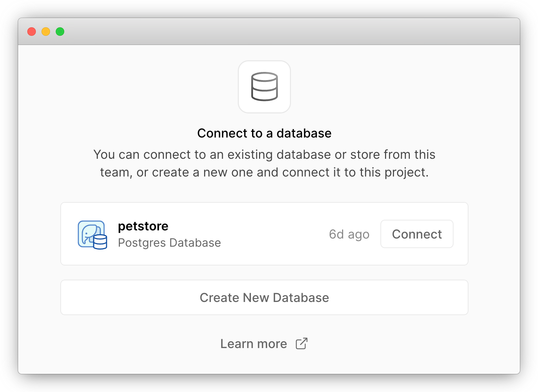Click the 6d ago timestamp
The image size is (538, 392).
point(349,234)
